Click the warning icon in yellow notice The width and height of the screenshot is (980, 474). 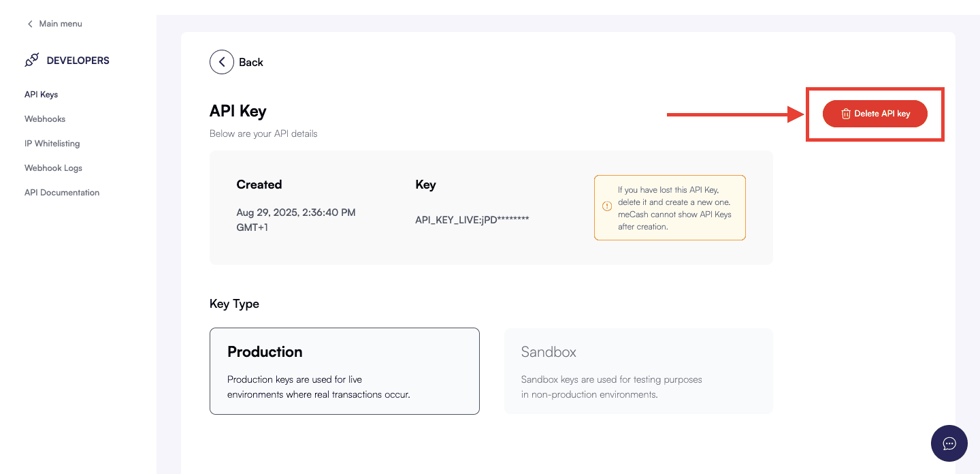click(607, 206)
